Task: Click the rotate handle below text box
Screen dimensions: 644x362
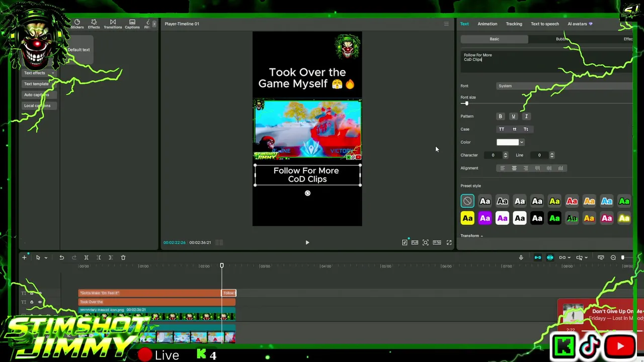Action: tap(307, 193)
